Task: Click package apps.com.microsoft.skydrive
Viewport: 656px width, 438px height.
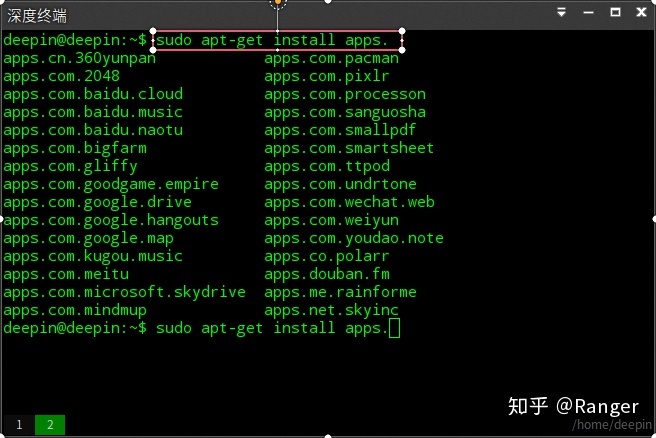Action: 124,292
